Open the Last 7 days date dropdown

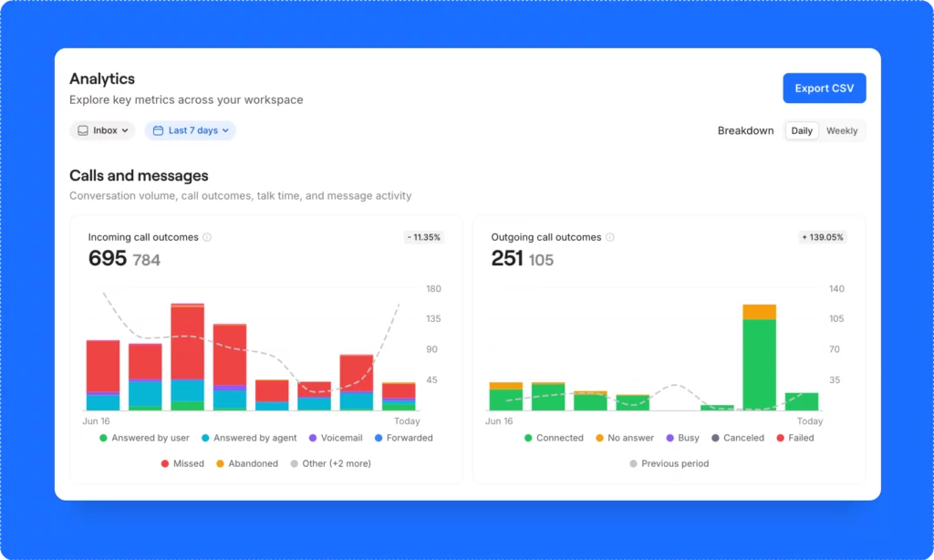190,130
